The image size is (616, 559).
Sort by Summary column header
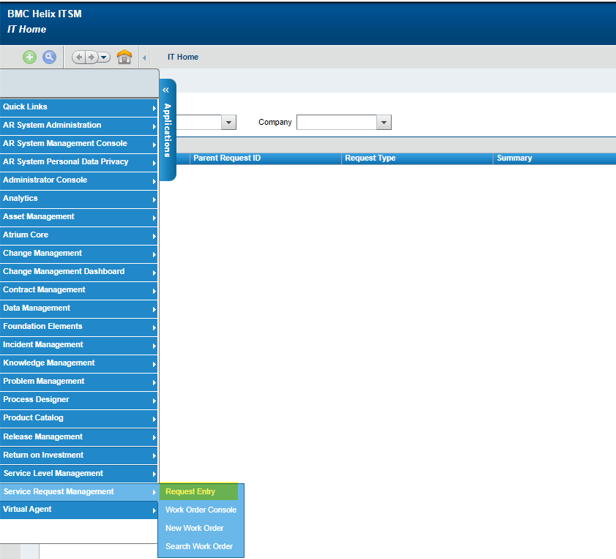[x=554, y=158]
